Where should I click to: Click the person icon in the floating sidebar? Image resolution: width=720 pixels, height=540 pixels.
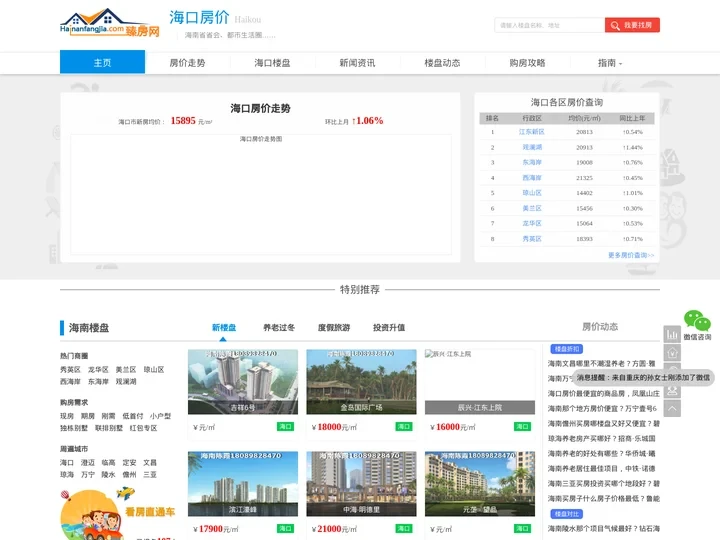click(672, 391)
